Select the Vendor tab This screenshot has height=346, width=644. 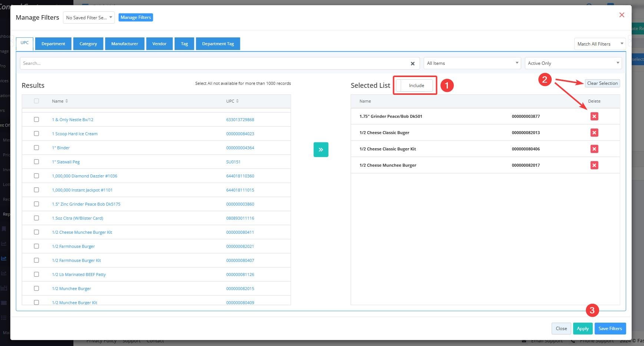tap(159, 44)
